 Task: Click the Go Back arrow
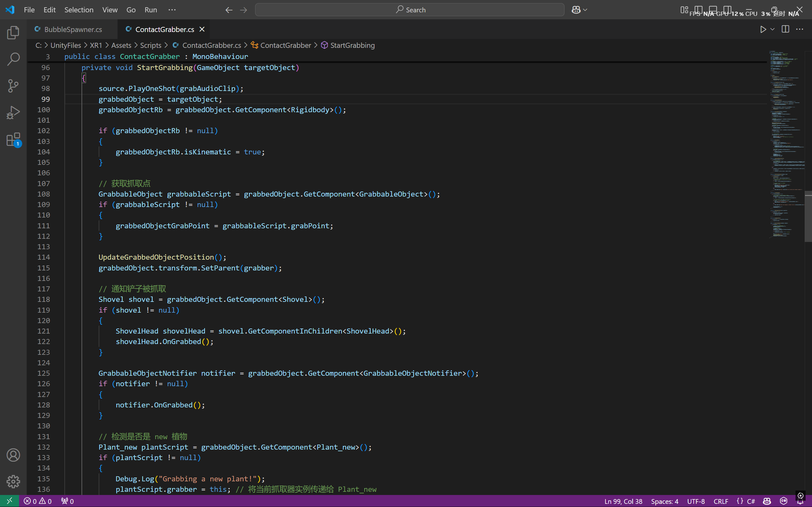pyautogui.click(x=229, y=10)
